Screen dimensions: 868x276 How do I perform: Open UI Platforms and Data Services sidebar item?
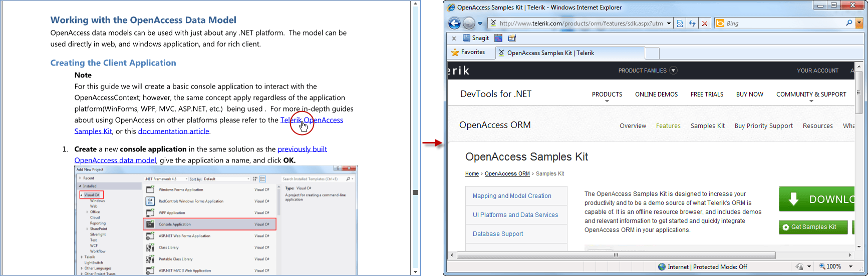click(516, 215)
